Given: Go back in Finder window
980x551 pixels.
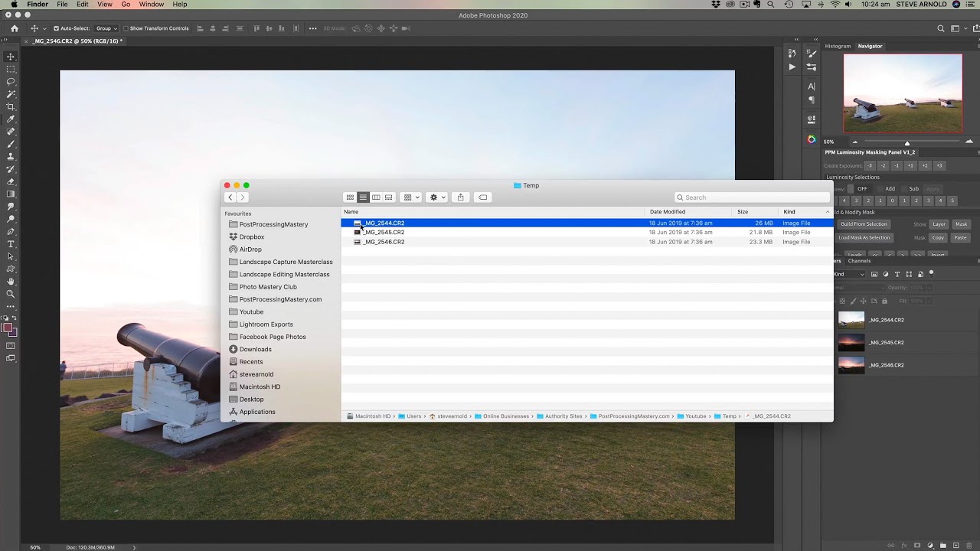Looking at the screenshot, I should pos(230,197).
